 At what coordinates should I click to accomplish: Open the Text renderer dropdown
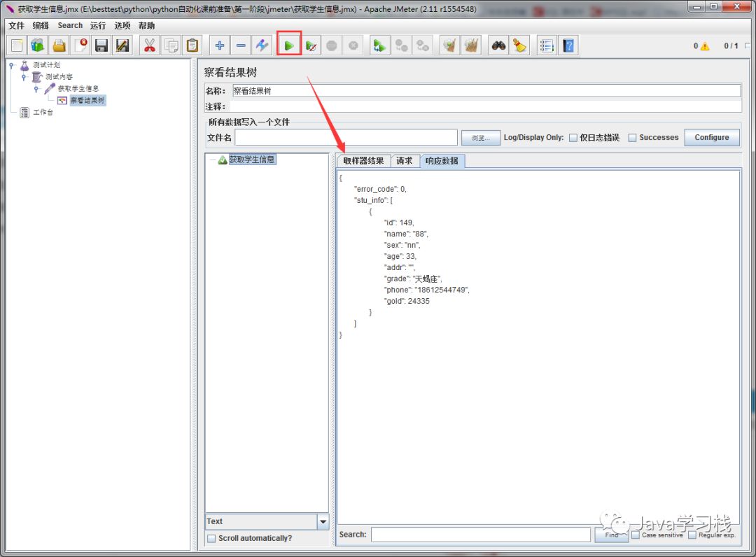323,521
